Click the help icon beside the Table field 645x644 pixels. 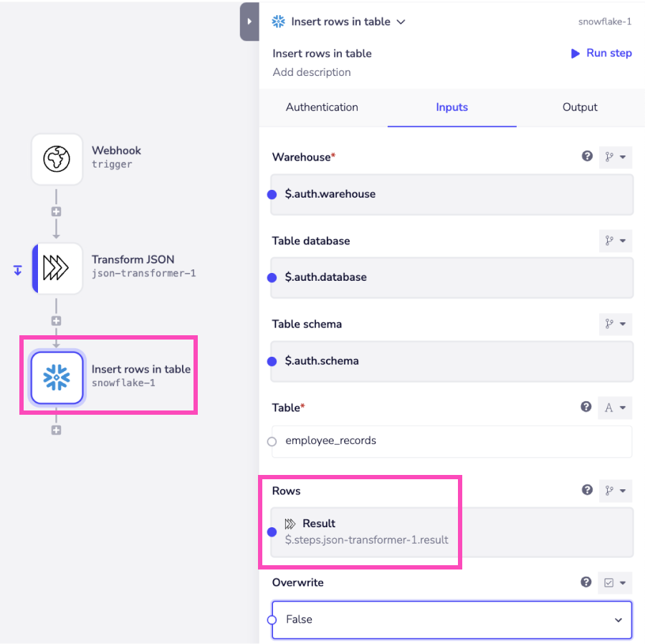(587, 407)
